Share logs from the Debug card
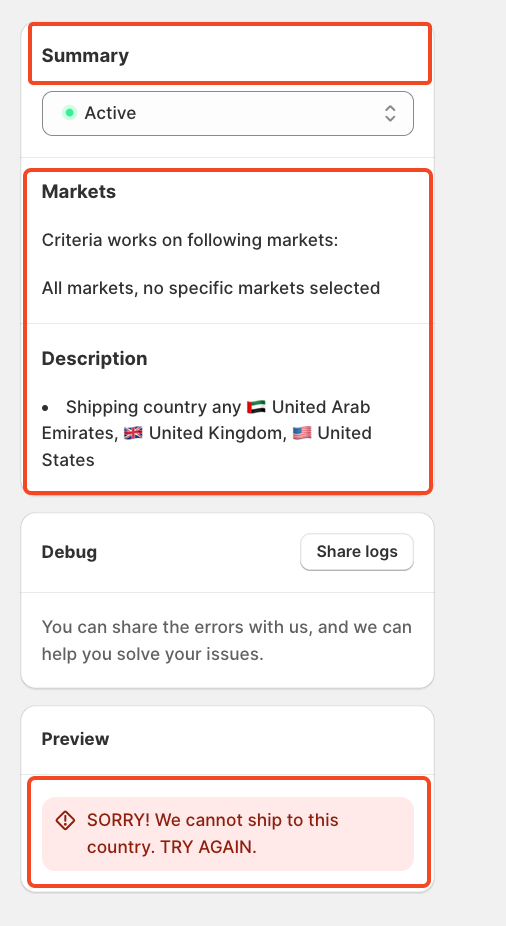 (357, 552)
